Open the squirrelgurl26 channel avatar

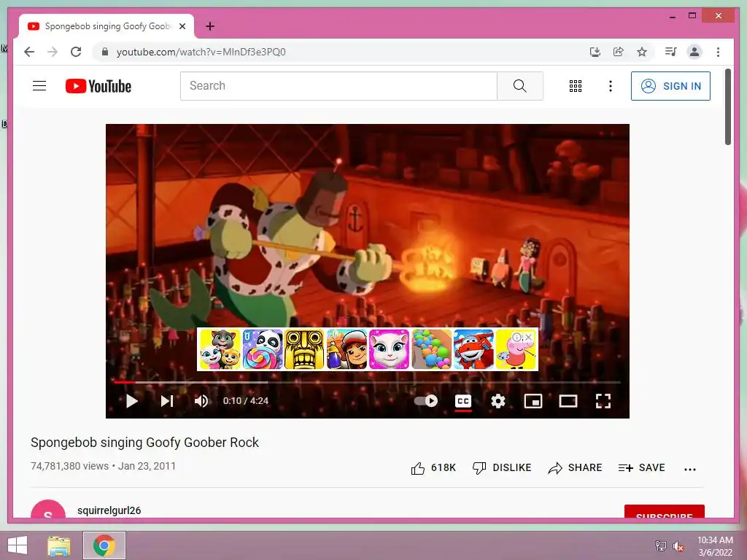click(x=48, y=510)
